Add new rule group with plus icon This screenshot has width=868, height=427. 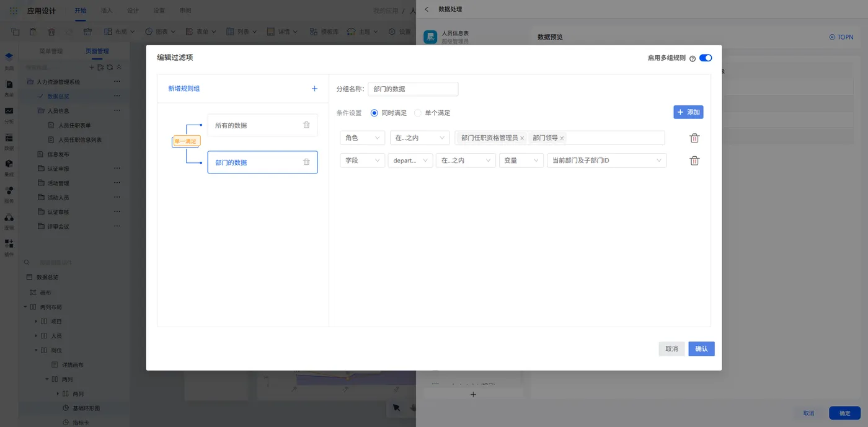coord(314,89)
